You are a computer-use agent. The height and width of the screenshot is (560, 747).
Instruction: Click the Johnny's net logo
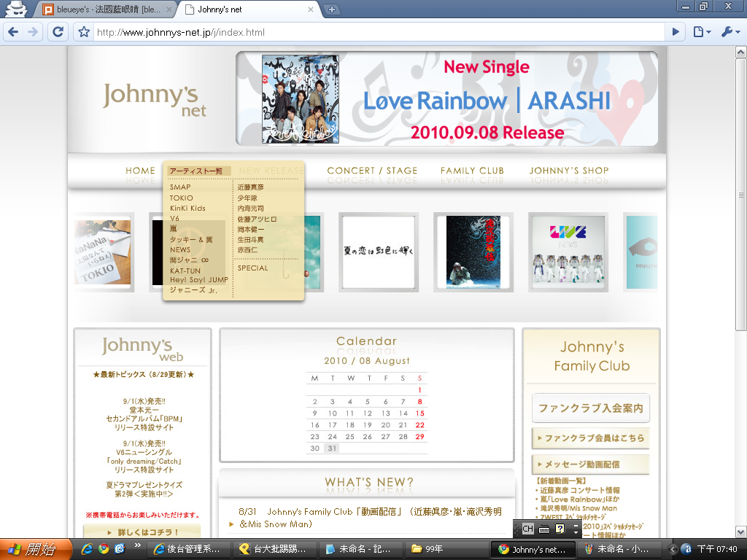coord(155,101)
